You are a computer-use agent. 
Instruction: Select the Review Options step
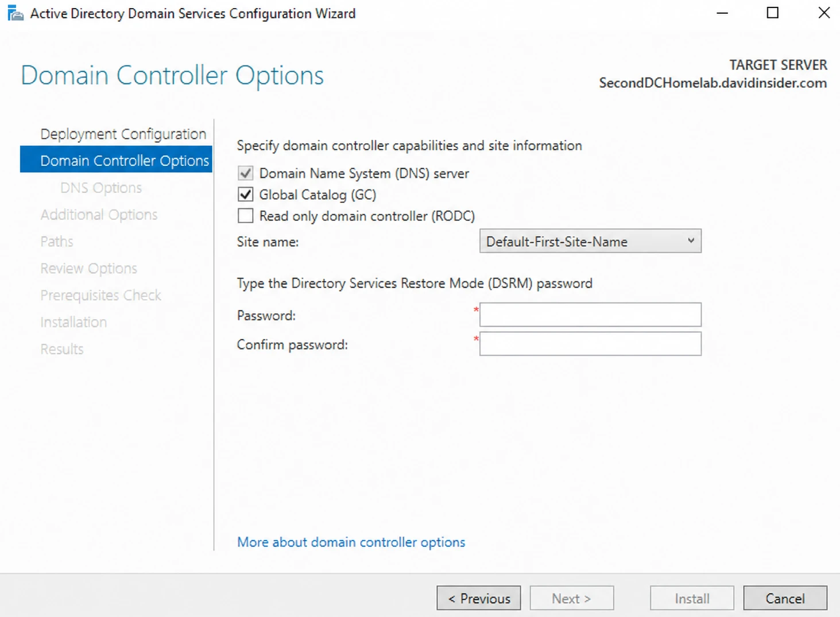tap(88, 269)
